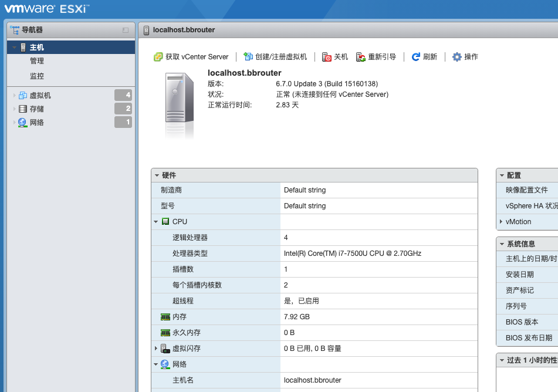Click the 序列号 row

(527, 306)
